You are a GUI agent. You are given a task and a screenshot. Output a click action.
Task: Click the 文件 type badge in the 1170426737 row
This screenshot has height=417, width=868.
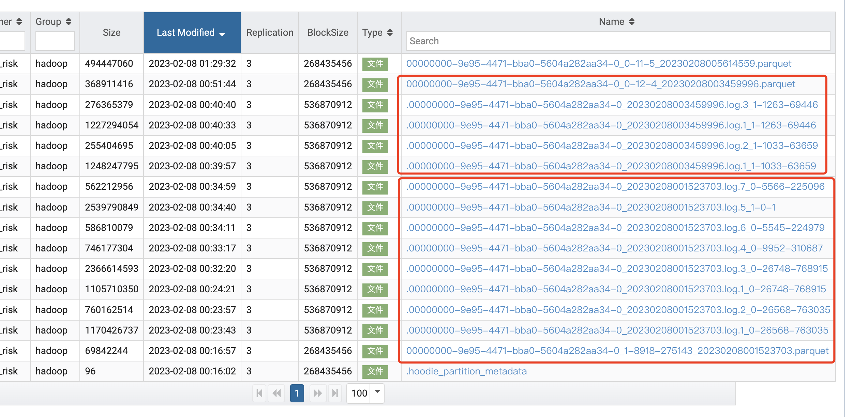[375, 330]
